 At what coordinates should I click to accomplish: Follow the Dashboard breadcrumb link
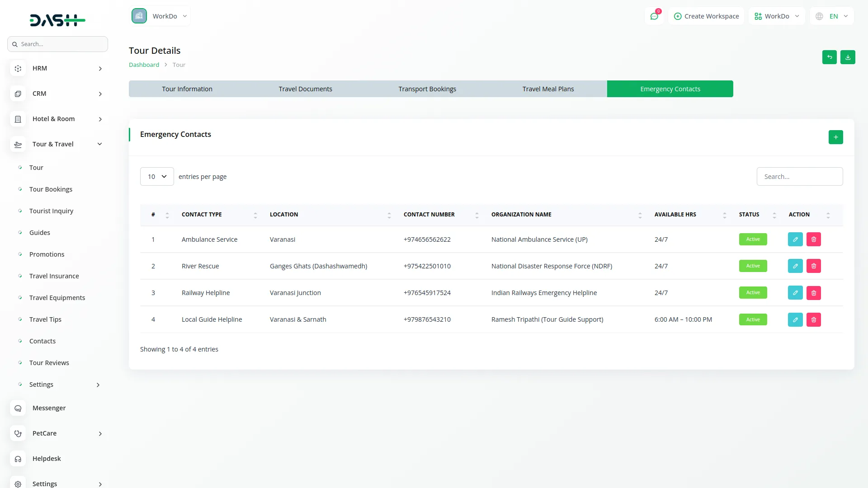tap(144, 65)
